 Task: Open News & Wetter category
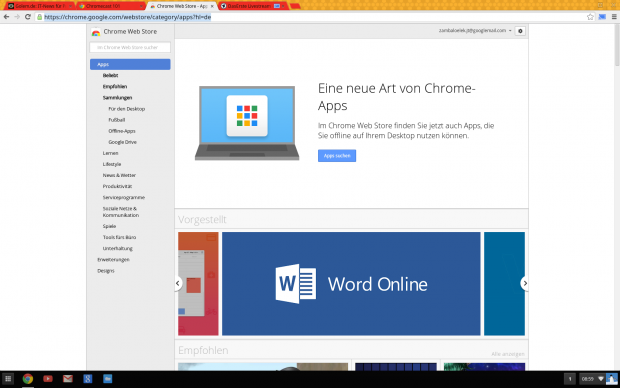[x=119, y=175]
